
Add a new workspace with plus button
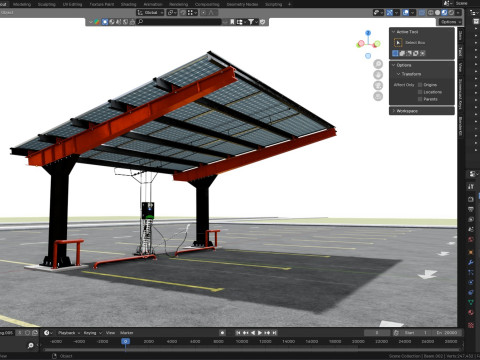point(289,4)
